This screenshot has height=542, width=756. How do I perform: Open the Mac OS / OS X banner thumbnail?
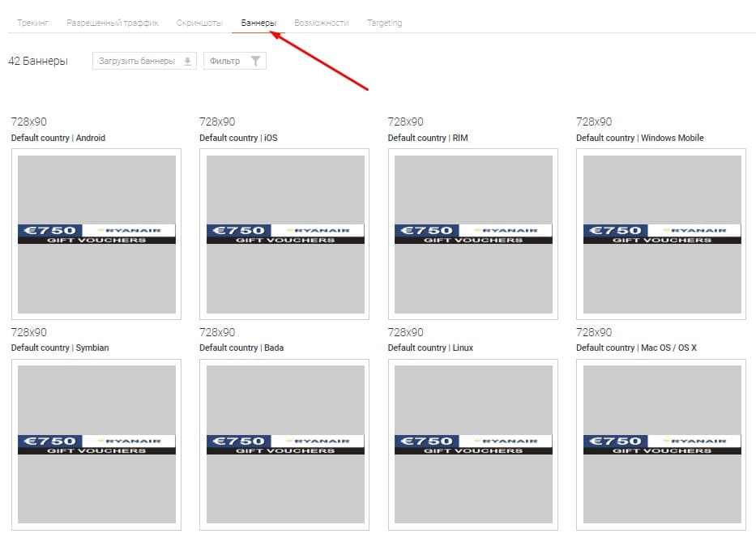(661, 445)
